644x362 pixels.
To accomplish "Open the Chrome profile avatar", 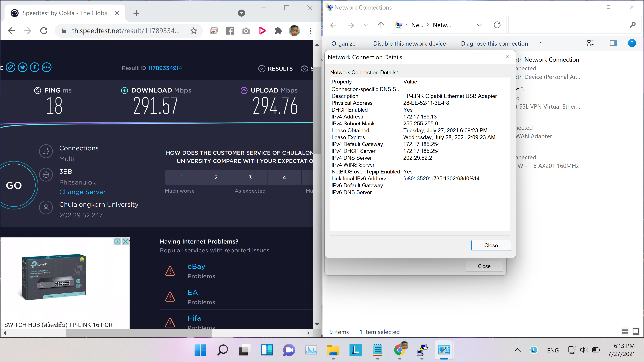I will 294,31.
